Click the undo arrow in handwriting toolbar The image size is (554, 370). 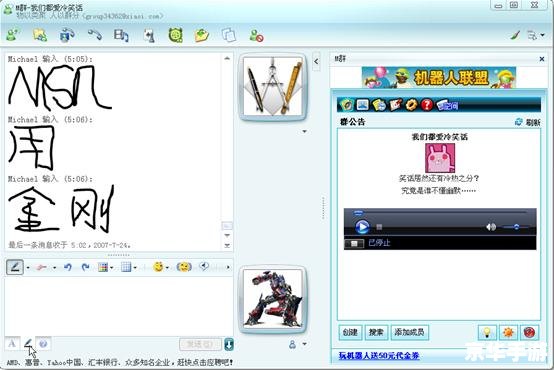point(68,267)
